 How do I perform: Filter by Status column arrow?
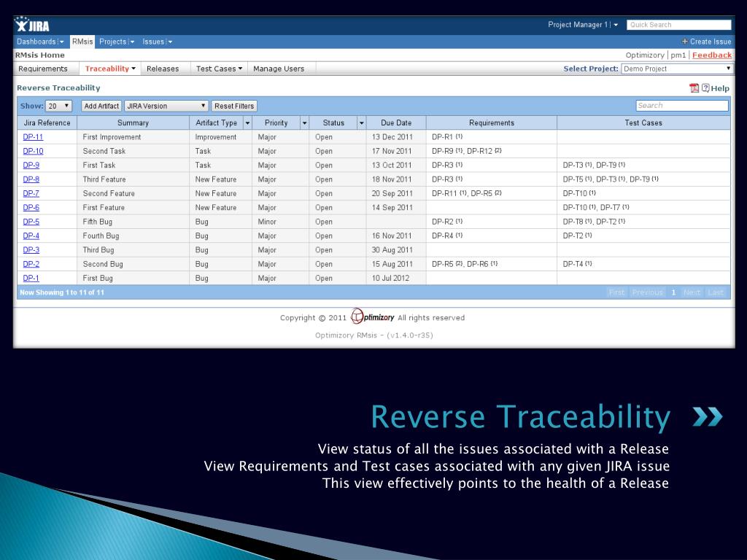[362, 122]
